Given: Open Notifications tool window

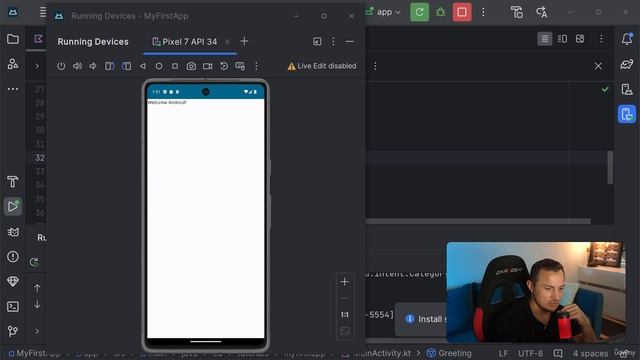Looking at the screenshot, I should click(627, 39).
